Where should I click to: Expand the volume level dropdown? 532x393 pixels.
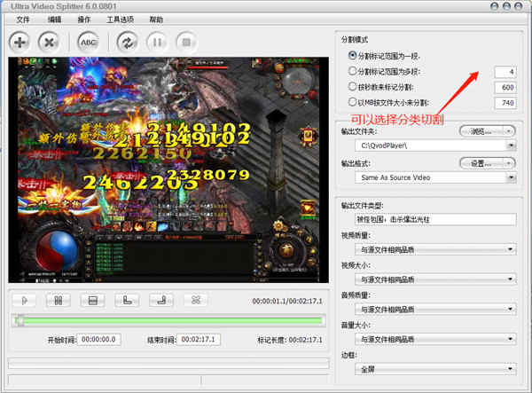click(x=510, y=339)
